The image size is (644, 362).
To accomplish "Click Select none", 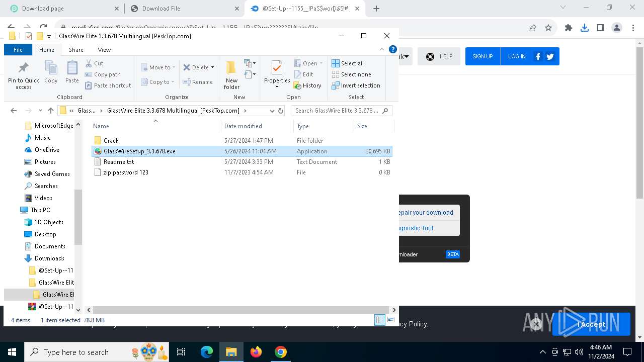I will tap(351, 74).
